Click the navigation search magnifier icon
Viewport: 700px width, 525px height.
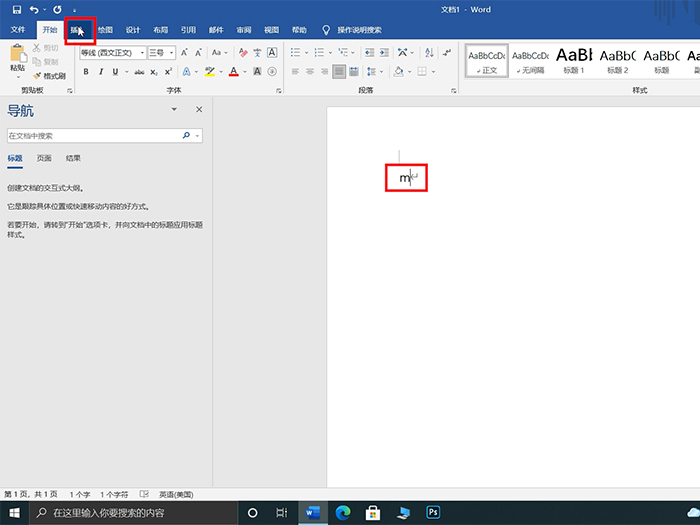click(186, 135)
